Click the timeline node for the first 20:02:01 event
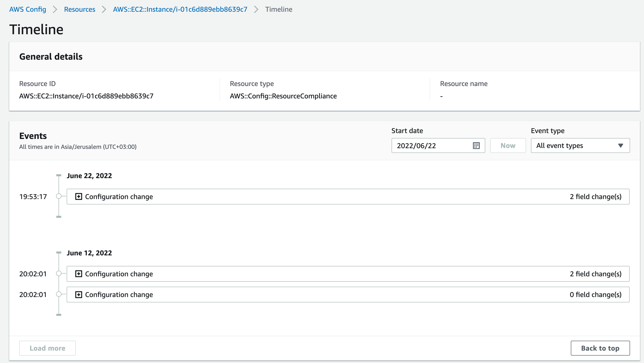 tap(59, 274)
